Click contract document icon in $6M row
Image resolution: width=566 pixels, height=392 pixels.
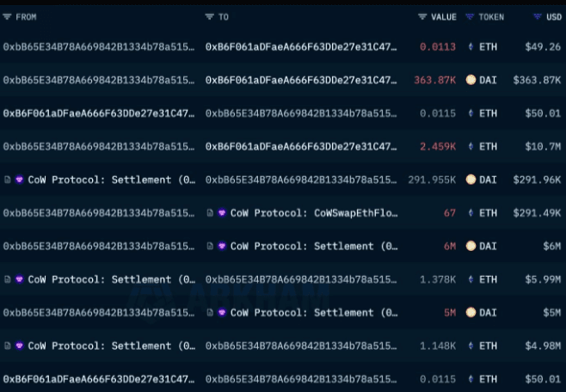tap(210, 246)
